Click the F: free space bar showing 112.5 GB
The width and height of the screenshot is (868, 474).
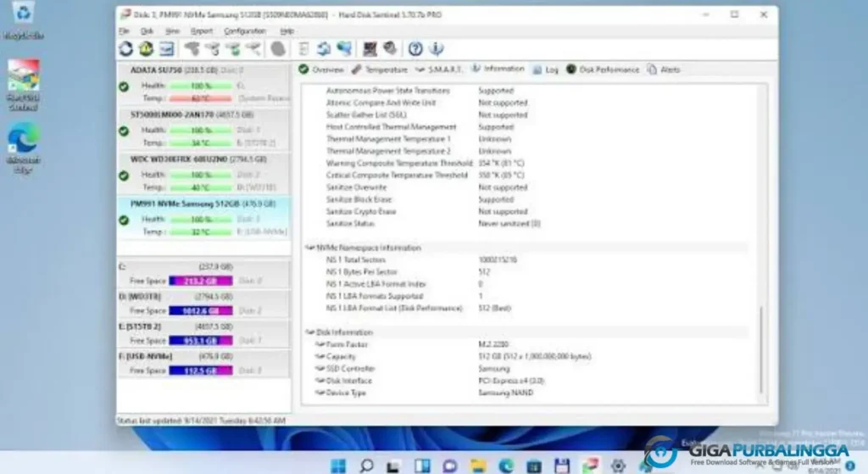pyautogui.click(x=201, y=371)
